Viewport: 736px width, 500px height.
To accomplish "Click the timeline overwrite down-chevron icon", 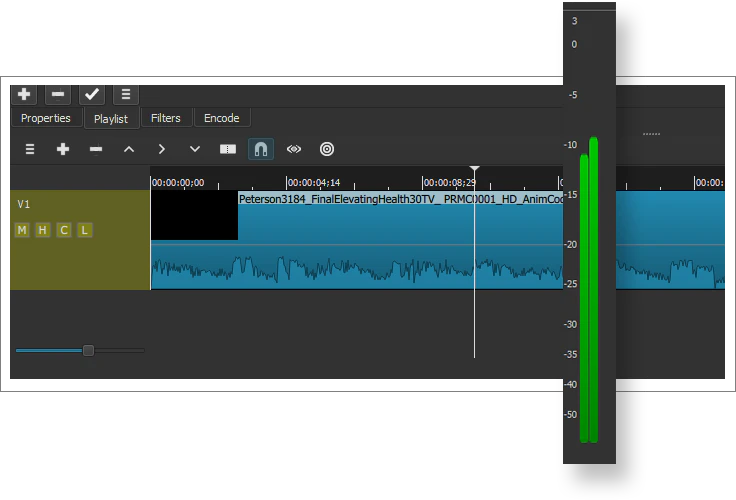I will pyautogui.click(x=195, y=149).
